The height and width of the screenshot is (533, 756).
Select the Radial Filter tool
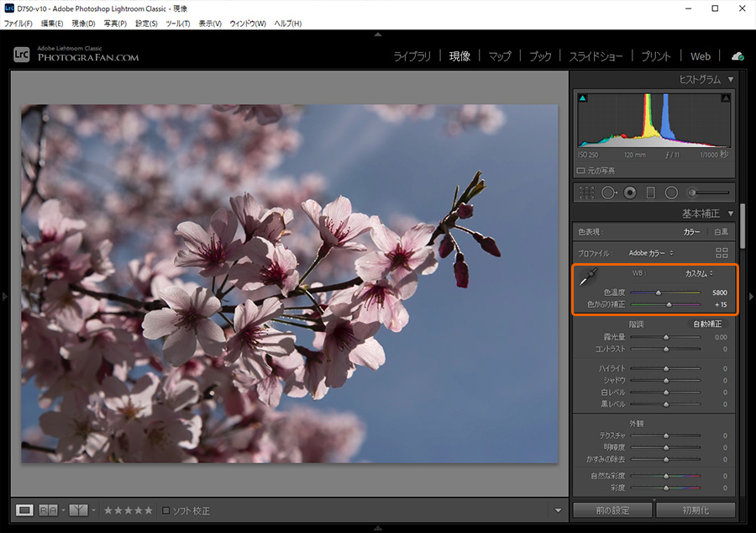coord(671,193)
